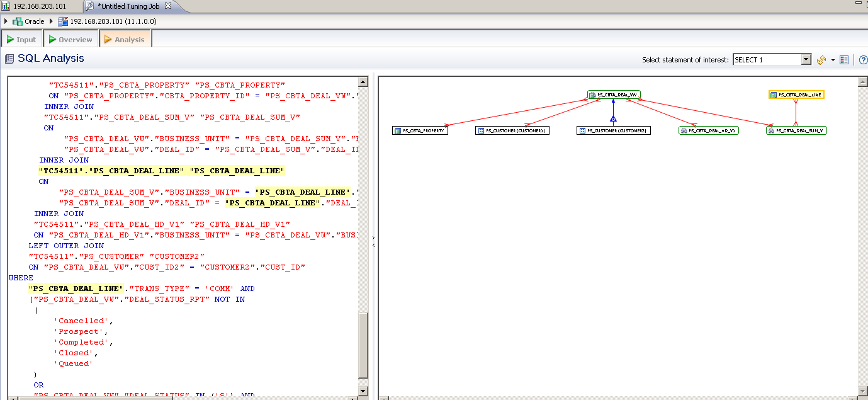Select the PS_CBTA_DEAL_HD_V1 view node
This screenshot has width=868, height=400.
709,130
